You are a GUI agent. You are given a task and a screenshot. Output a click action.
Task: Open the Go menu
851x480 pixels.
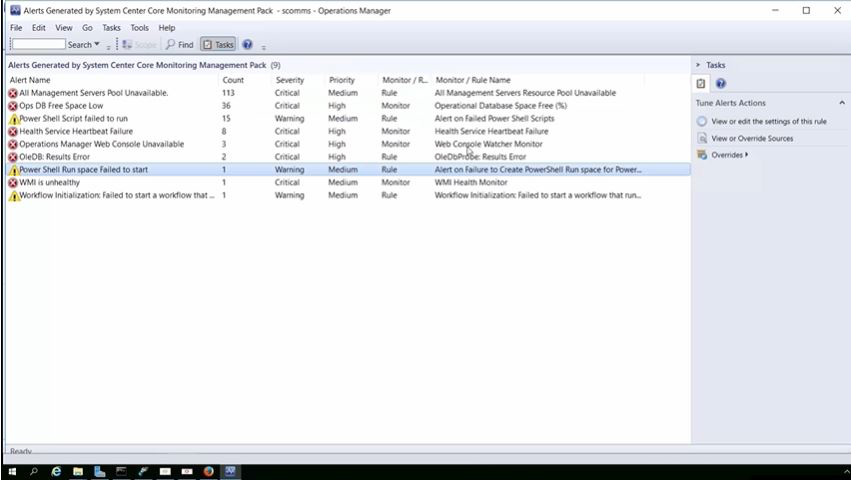click(87, 28)
